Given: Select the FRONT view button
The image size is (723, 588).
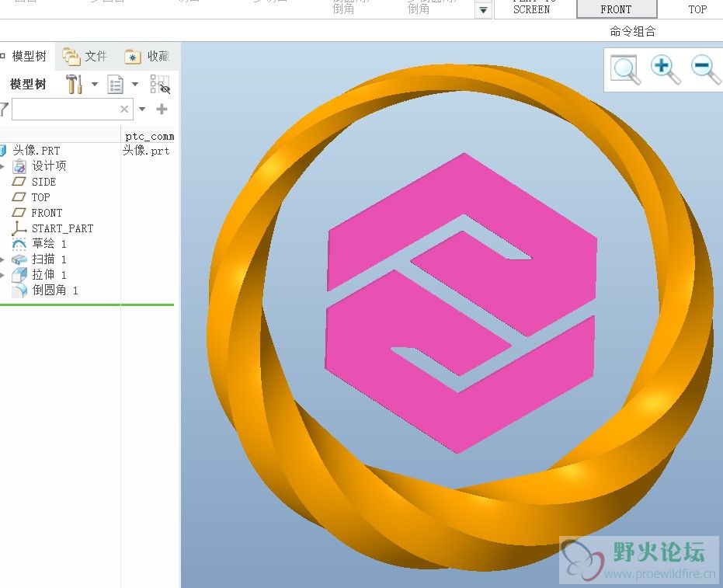Looking at the screenshot, I should (x=617, y=9).
